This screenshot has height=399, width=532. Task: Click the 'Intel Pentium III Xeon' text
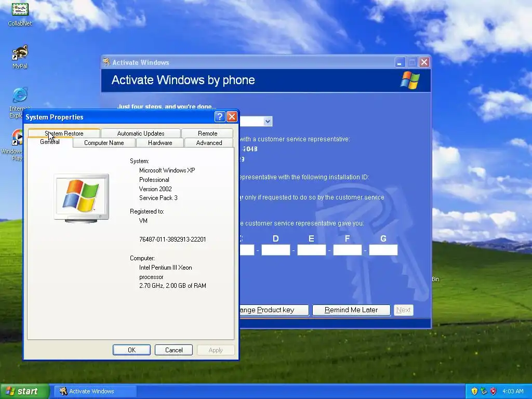166,268
